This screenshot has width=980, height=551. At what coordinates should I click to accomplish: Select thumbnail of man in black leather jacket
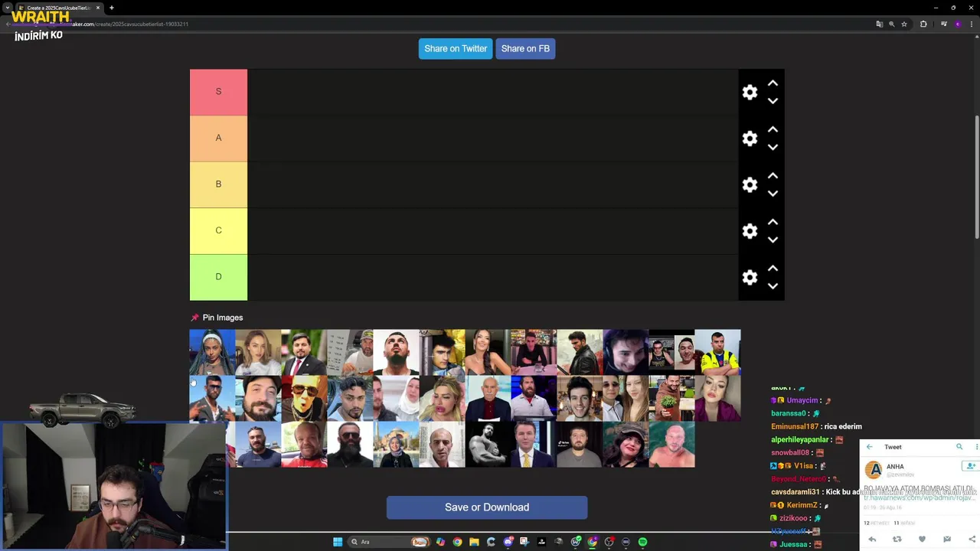coord(580,352)
